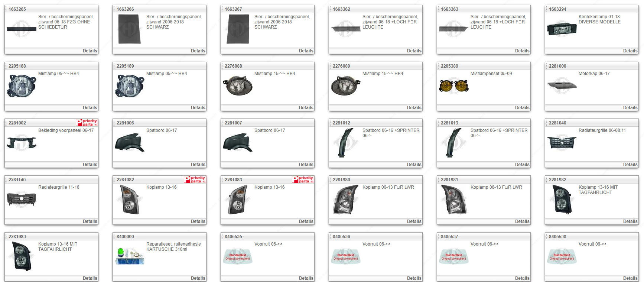This screenshot has width=644, height=282.
Task: Click priority parts badge on item 2281082
Action: (195, 179)
